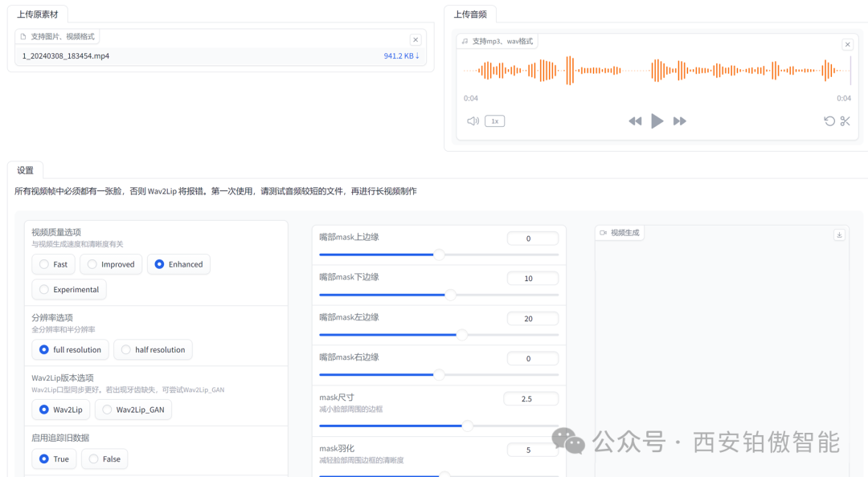This screenshot has width=868, height=477.
Task: Play the uploaded audio
Action: (657, 120)
